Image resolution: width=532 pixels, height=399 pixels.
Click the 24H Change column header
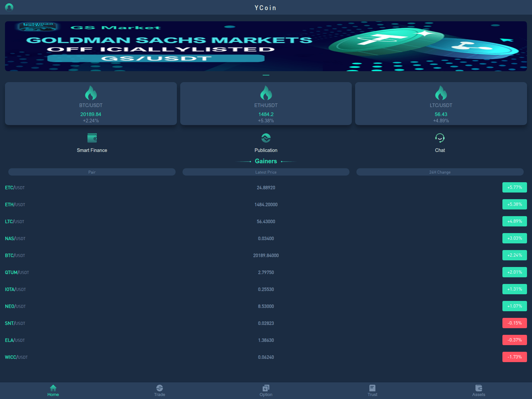click(x=440, y=172)
